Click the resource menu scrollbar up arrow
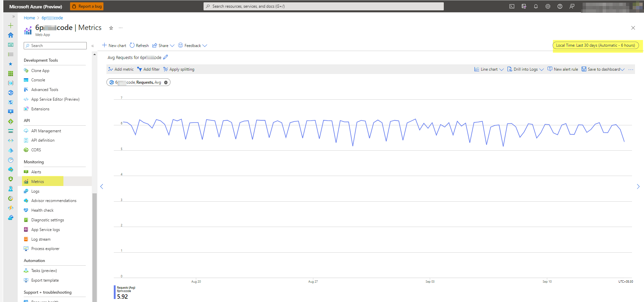Viewport: 644px width, 302px height. click(94, 54)
